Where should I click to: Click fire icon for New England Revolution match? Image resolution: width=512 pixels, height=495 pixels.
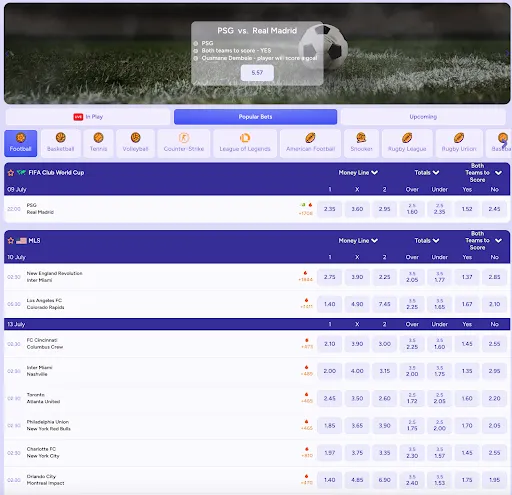[305, 273]
